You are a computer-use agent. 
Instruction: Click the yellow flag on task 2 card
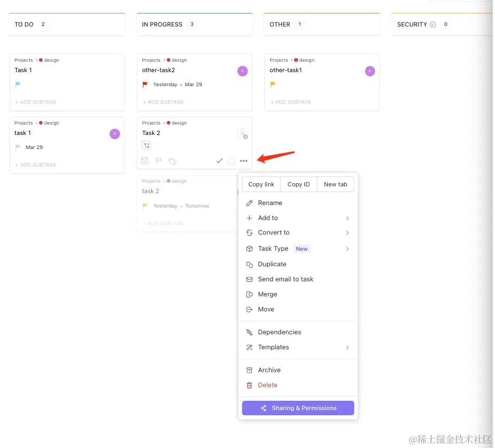145,206
